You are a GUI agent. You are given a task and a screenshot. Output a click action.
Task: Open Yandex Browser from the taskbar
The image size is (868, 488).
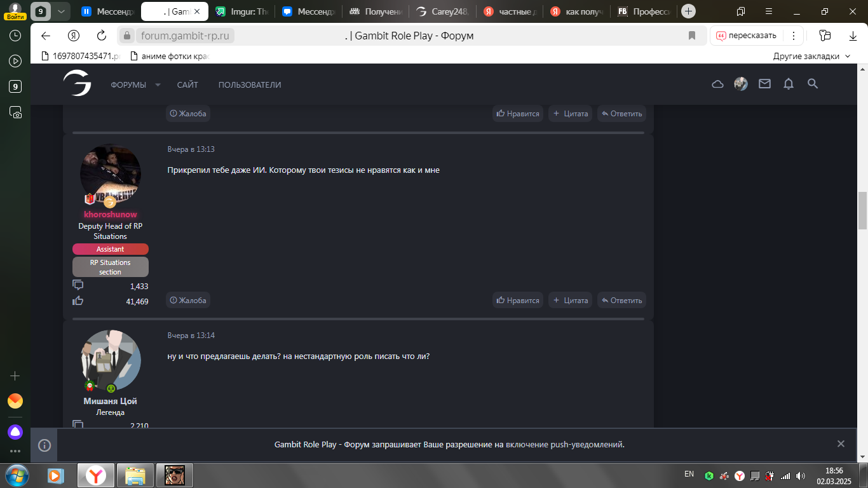(x=95, y=475)
